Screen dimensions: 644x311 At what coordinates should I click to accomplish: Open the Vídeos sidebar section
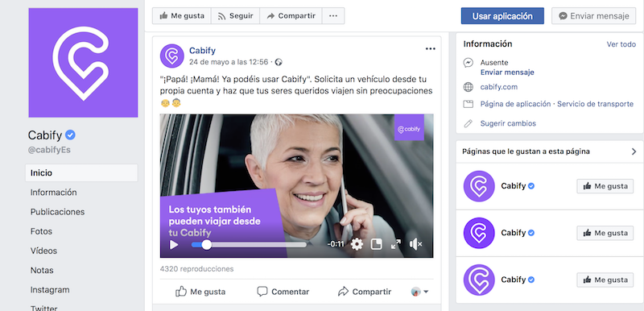tap(43, 251)
